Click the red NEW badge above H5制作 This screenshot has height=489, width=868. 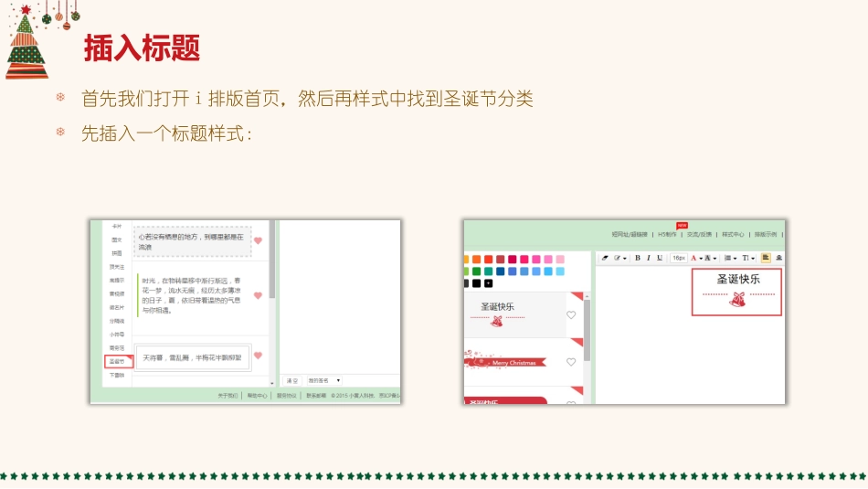click(x=682, y=226)
